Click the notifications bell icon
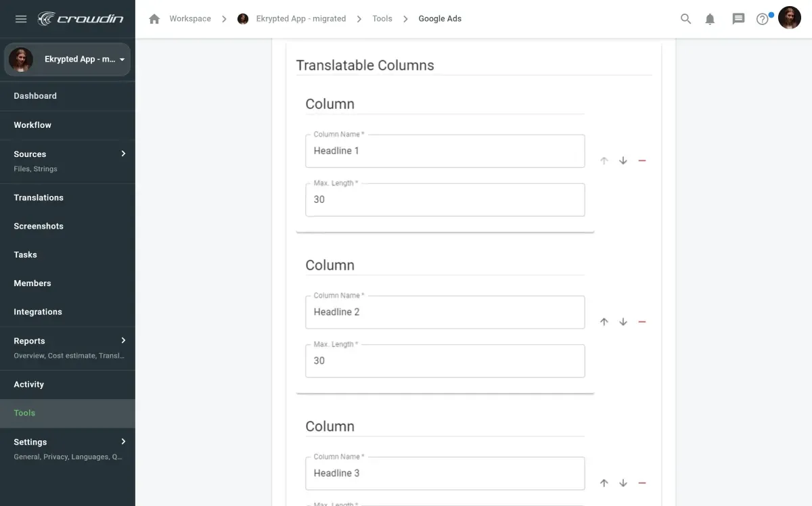812x506 pixels. tap(710, 18)
